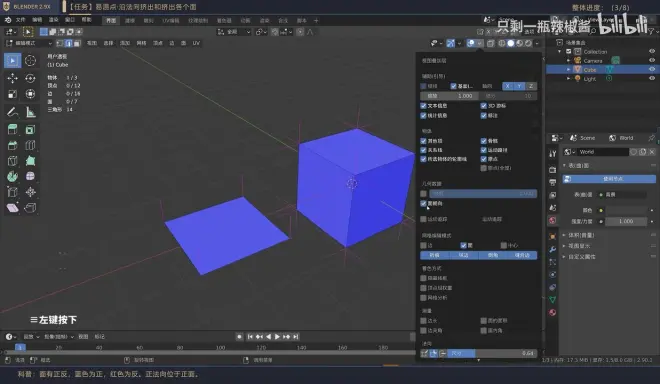This screenshot has width=660, height=384.
Task: Open the Render menu in top bar
Action: [x=53, y=20]
